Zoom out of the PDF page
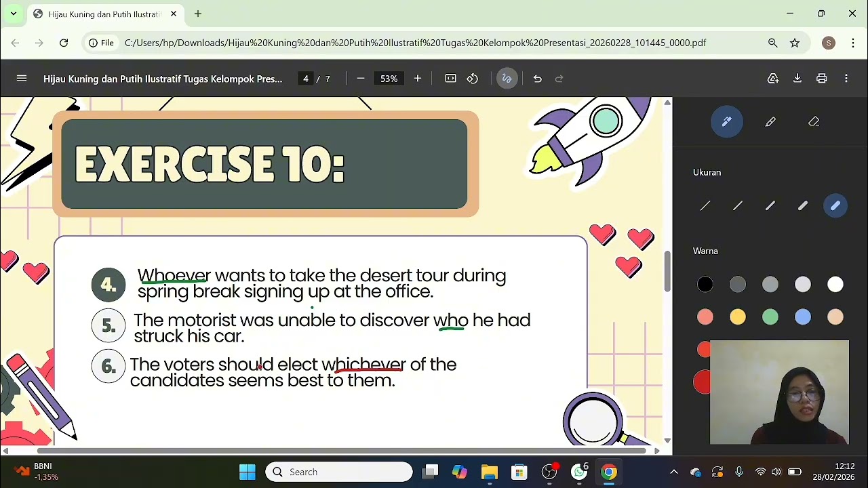 [x=361, y=79]
